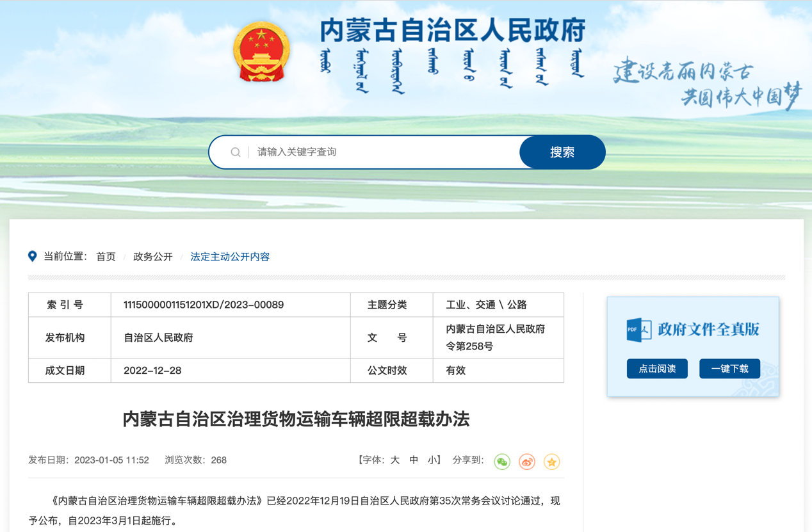812x532 pixels.
Task: Share the article via Weibo icon
Action: pyautogui.click(x=527, y=462)
